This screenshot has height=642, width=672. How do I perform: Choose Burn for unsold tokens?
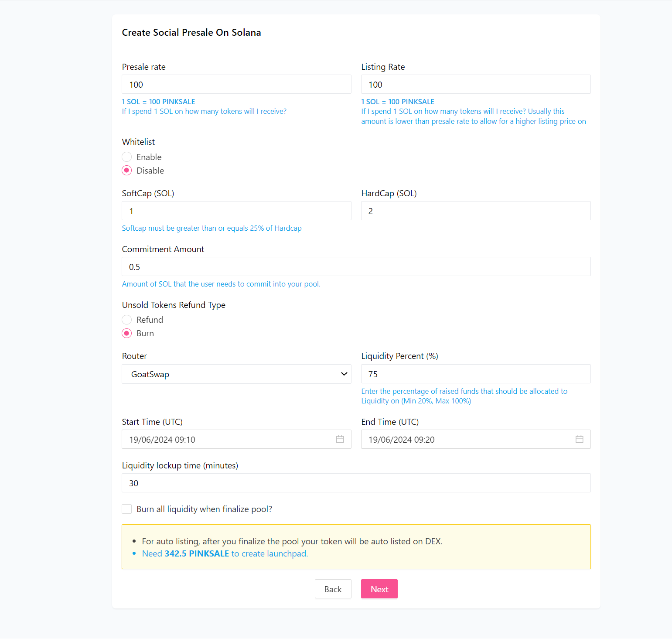click(127, 333)
